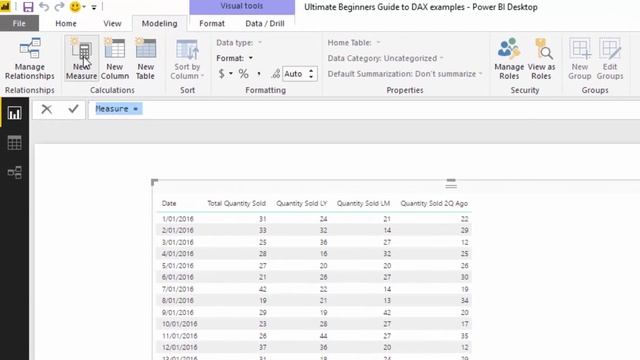Image resolution: width=640 pixels, height=360 pixels.
Task: Open the Data / Drill tab
Action: pos(265,23)
